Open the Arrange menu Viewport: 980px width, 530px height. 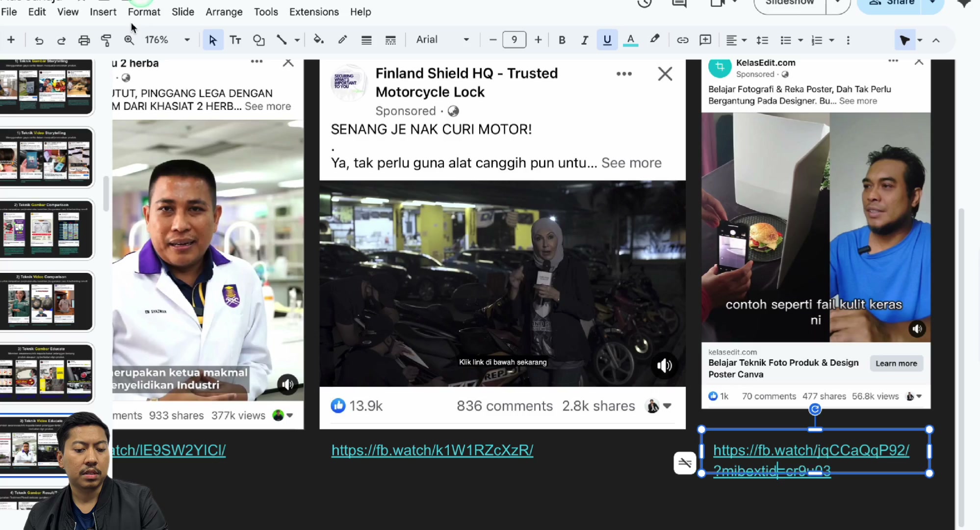[224, 12]
